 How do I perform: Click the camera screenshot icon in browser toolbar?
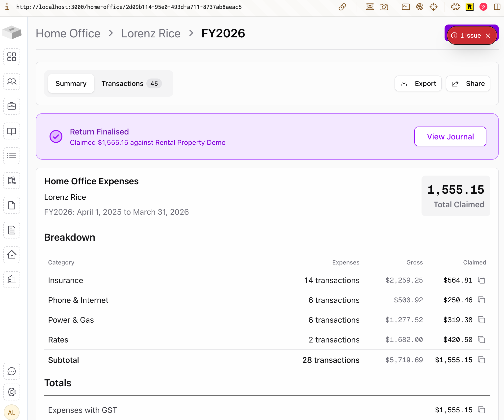[384, 7]
